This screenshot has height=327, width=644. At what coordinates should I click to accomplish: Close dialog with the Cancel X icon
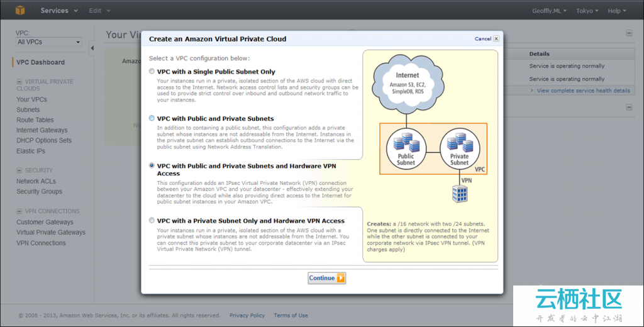coord(496,39)
